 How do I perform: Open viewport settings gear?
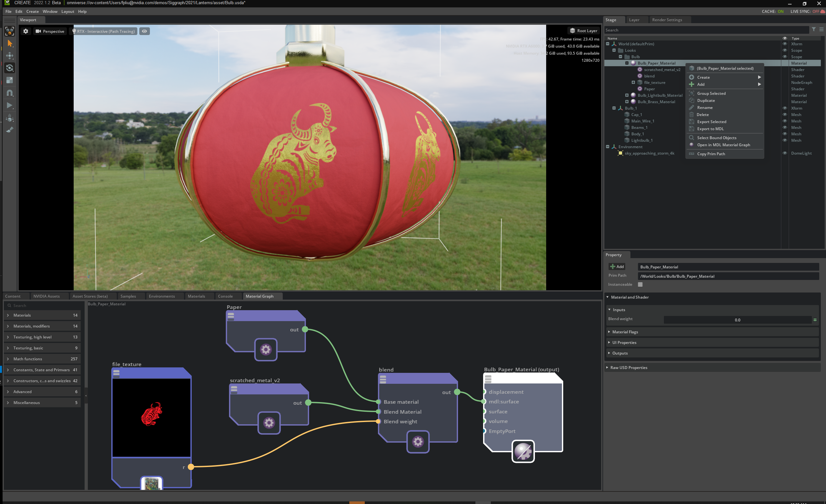pos(26,31)
